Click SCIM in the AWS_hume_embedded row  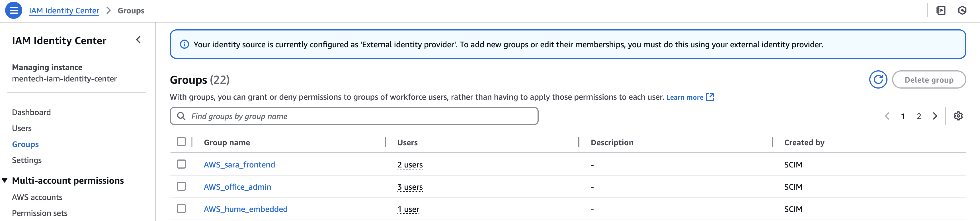793,209
